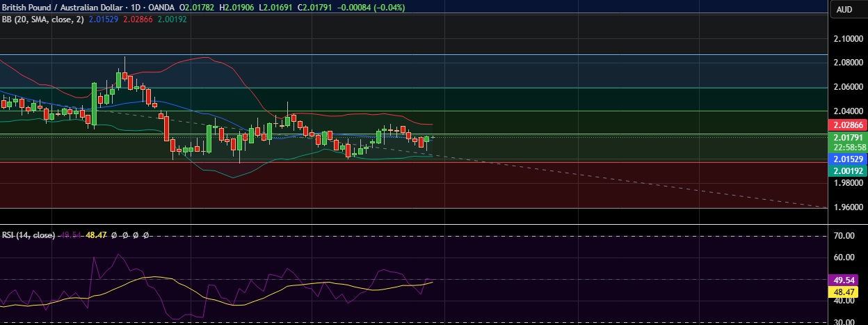Click the 60.00 RSI scale level

pos(844,258)
